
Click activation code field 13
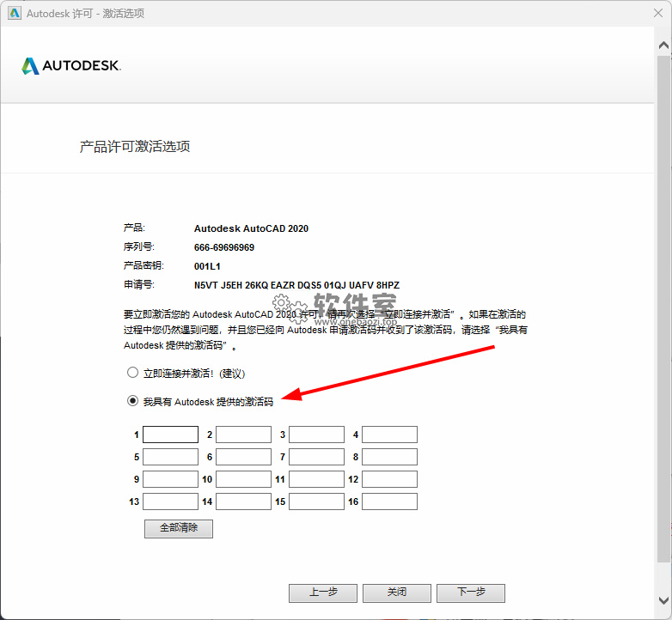170,501
